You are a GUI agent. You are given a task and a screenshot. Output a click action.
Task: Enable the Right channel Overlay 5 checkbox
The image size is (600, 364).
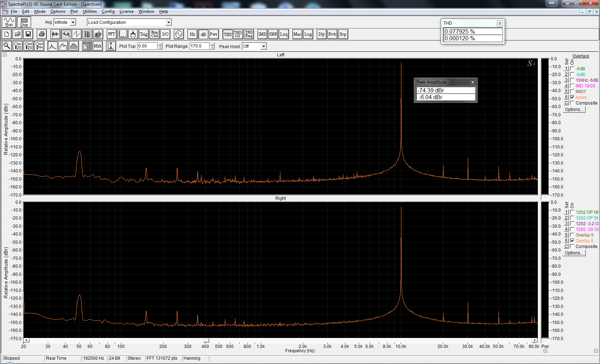572,235
